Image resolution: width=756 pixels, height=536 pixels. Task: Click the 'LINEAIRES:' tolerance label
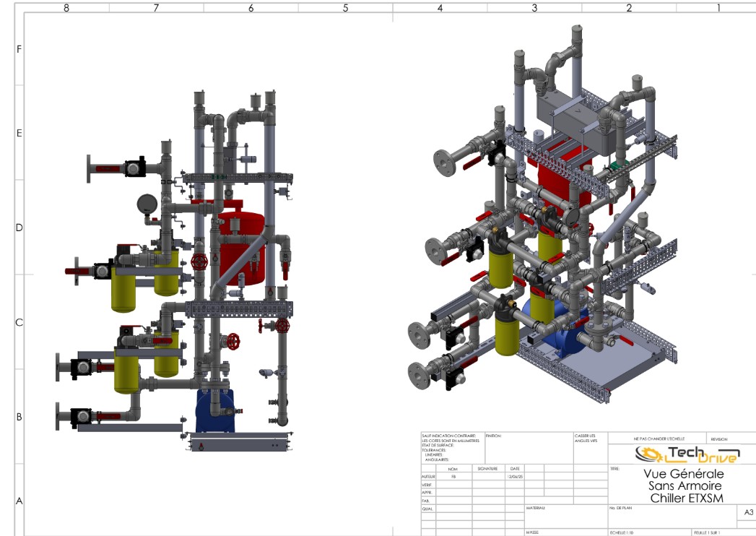(433, 454)
